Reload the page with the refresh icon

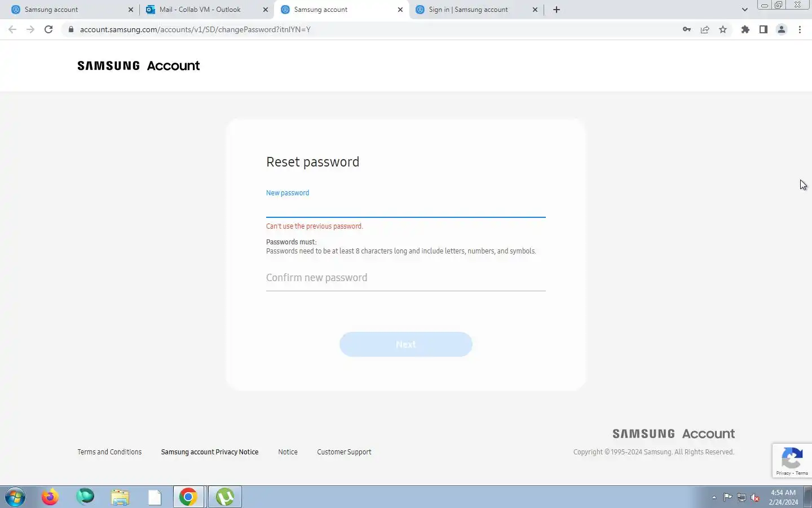pyautogui.click(x=48, y=29)
